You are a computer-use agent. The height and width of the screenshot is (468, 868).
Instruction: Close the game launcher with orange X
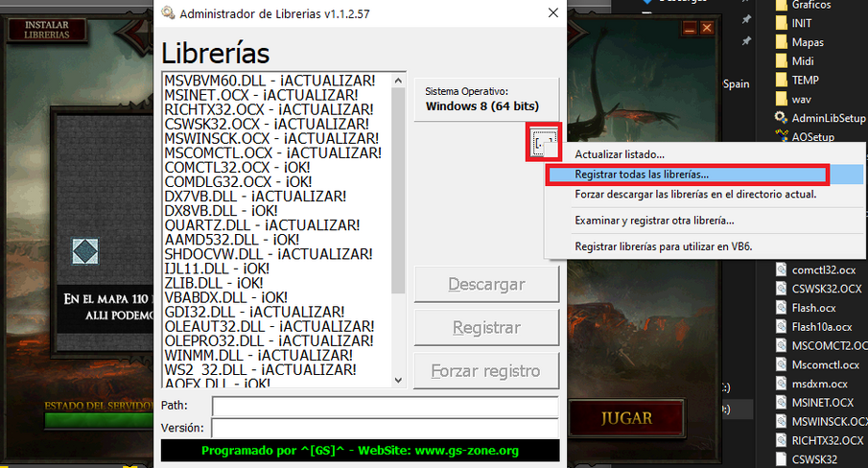point(707,28)
